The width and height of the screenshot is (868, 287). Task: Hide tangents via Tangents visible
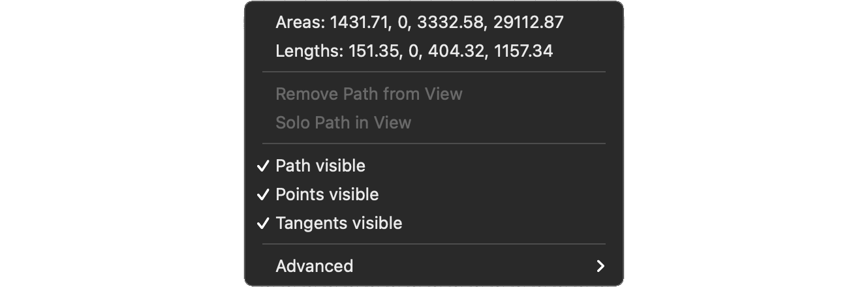point(434,223)
